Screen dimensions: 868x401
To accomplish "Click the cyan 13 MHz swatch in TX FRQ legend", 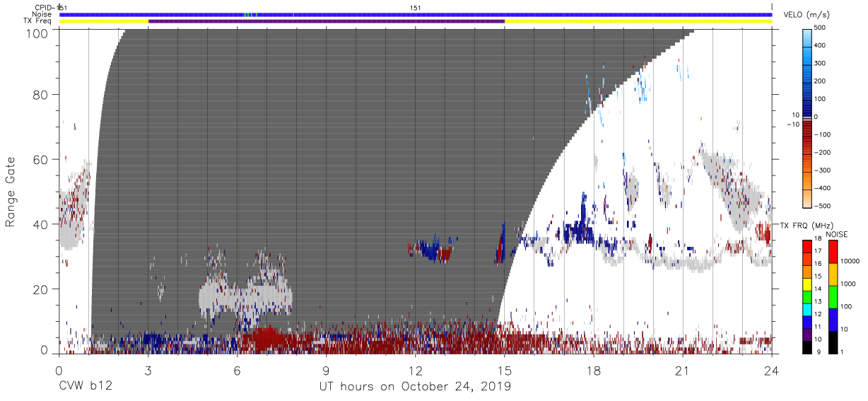I will coord(807,310).
